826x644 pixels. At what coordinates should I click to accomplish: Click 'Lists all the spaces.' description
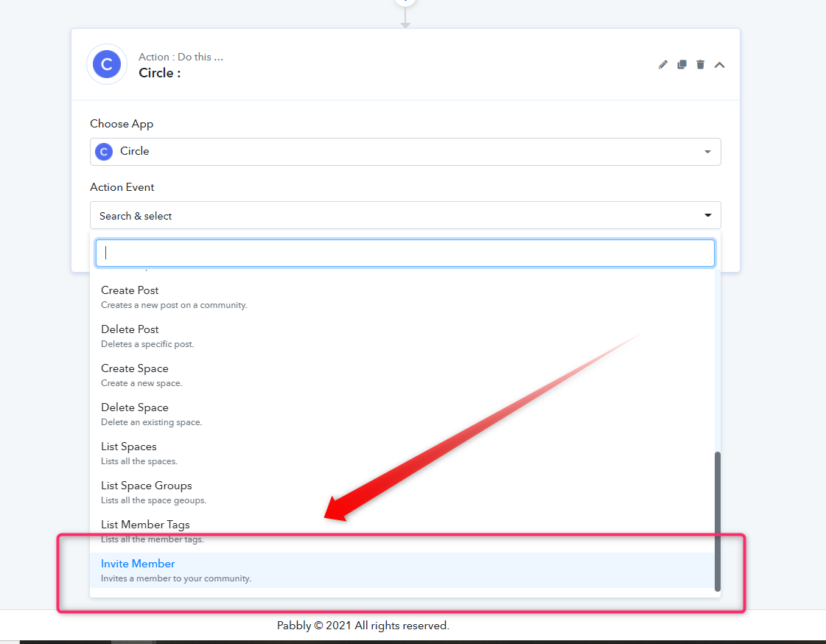139,461
